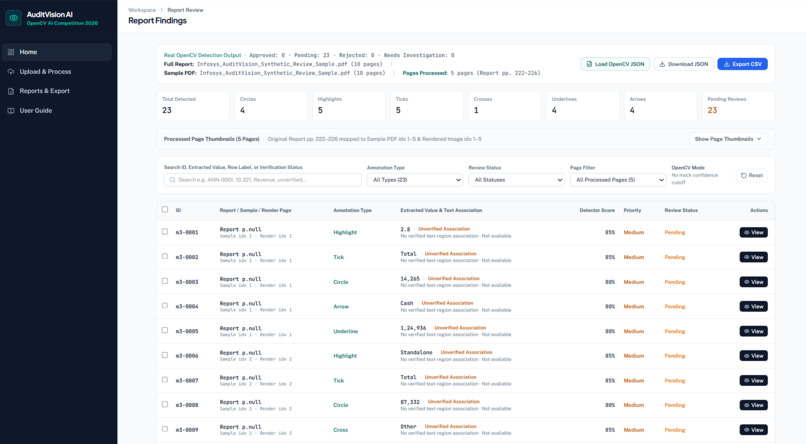Viewport: 806px width, 444px height.
Task: Tick the checkbox for row m3-0001
Action: [164, 232]
